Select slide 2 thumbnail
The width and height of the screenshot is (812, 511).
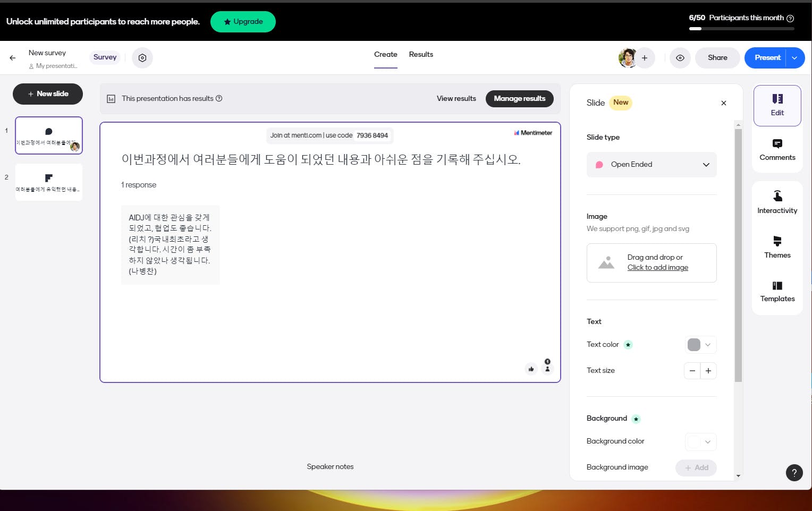point(49,182)
